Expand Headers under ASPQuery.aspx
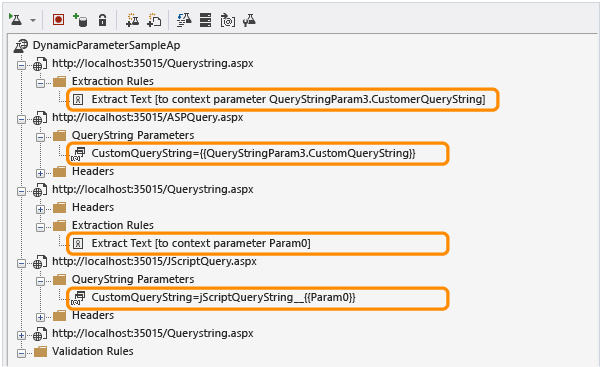This screenshot has width=600, height=367. (40, 173)
